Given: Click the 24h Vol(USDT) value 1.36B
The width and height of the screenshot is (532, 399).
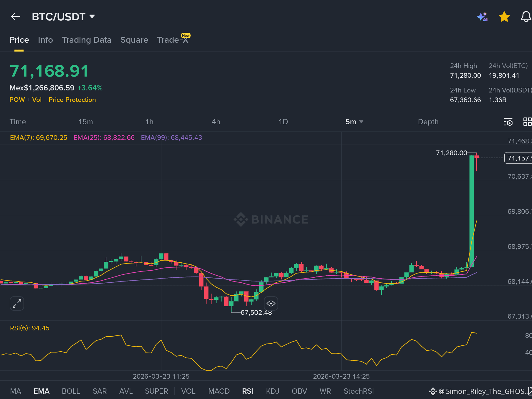Looking at the screenshot, I should (x=498, y=100).
